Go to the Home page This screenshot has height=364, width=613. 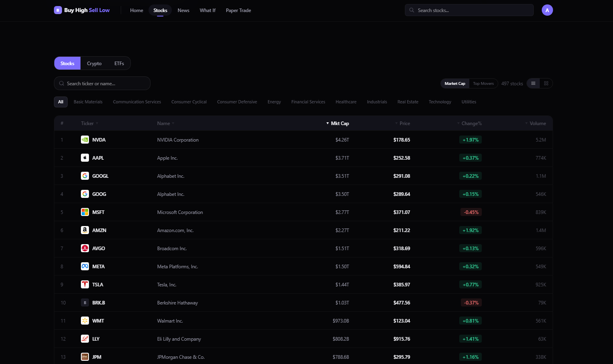point(136,10)
